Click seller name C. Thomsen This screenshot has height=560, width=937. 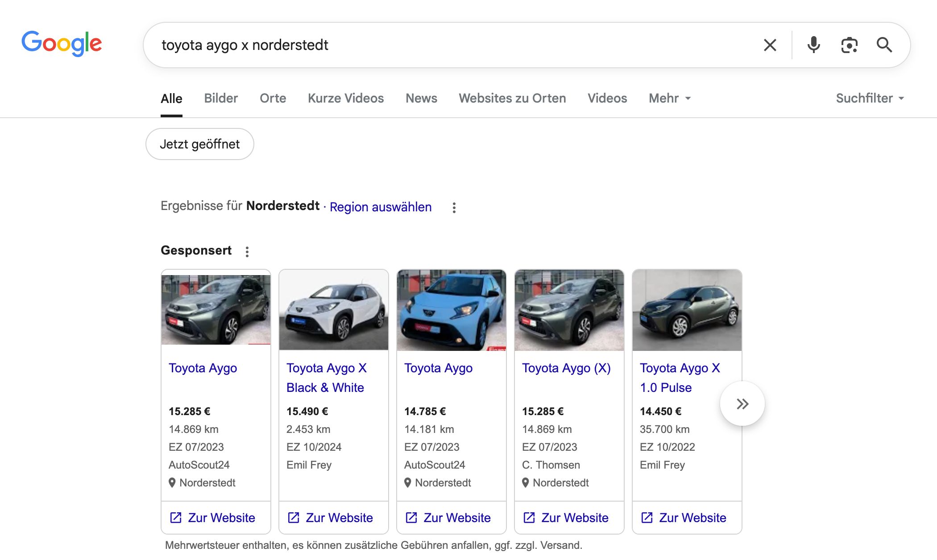tap(551, 465)
